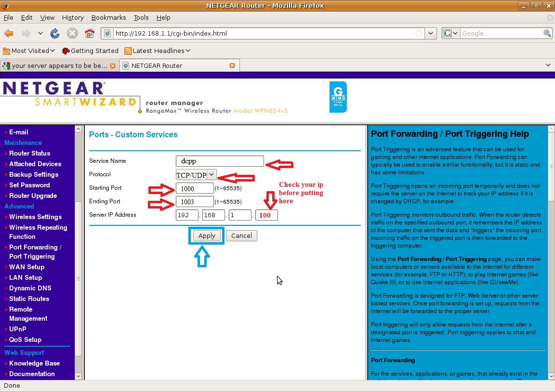Click the bookmark star in address bar
Viewport: 555px width, 392px height.
click(419, 33)
